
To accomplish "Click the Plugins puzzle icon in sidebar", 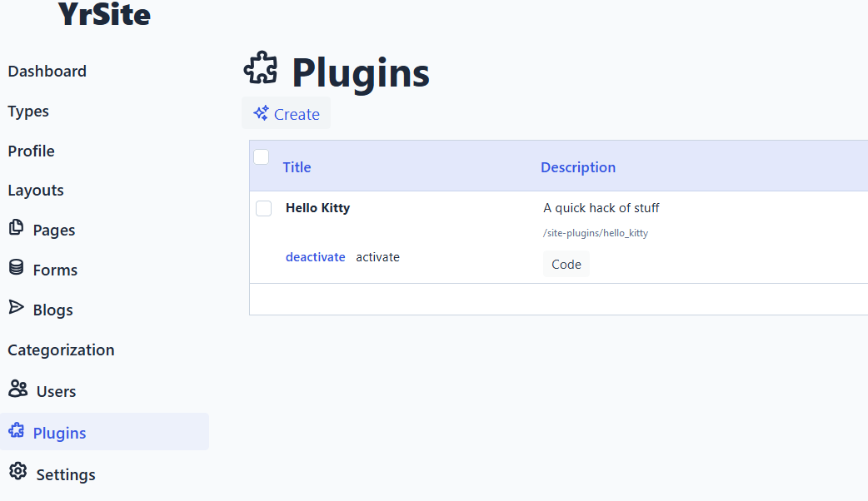I will (x=16, y=431).
